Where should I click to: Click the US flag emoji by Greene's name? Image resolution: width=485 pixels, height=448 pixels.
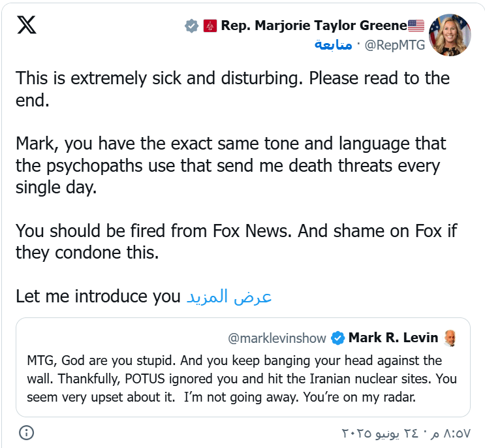[416, 26]
